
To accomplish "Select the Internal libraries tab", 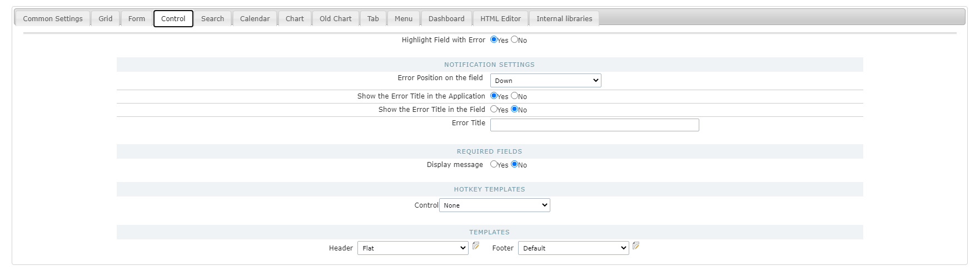I will click(564, 19).
